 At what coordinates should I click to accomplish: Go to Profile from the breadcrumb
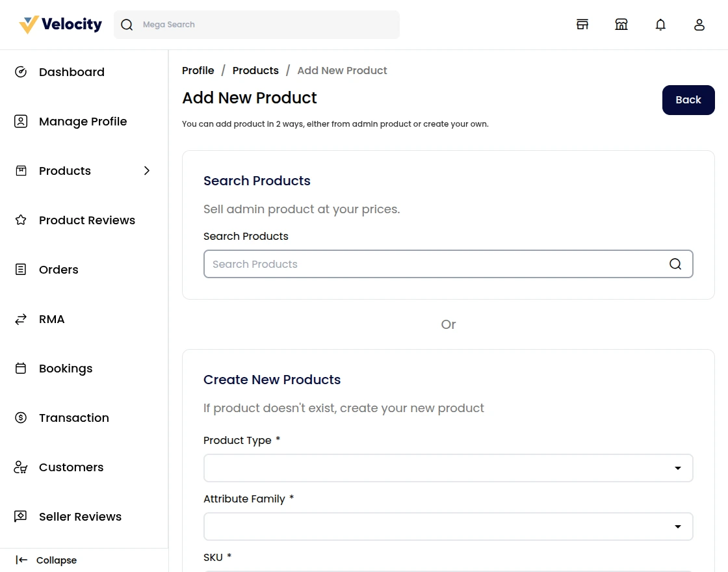pos(198,70)
